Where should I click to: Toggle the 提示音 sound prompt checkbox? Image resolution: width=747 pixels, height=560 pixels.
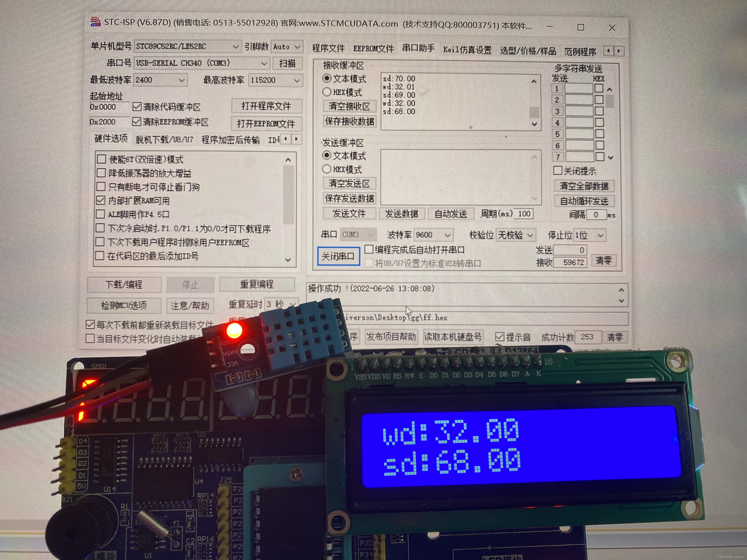tap(499, 336)
